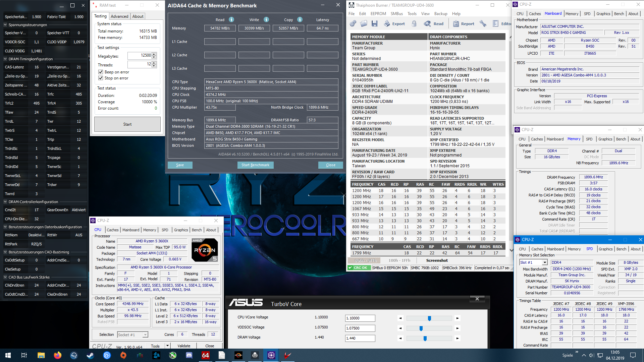Click the save icon in Thaiphoon Burner toolbar
The height and width of the screenshot is (362, 644).
(x=375, y=23)
